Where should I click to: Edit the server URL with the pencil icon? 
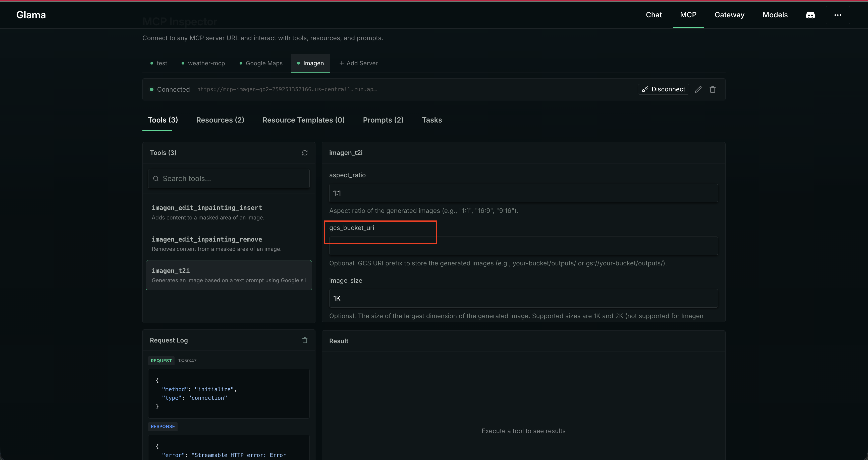(698, 89)
